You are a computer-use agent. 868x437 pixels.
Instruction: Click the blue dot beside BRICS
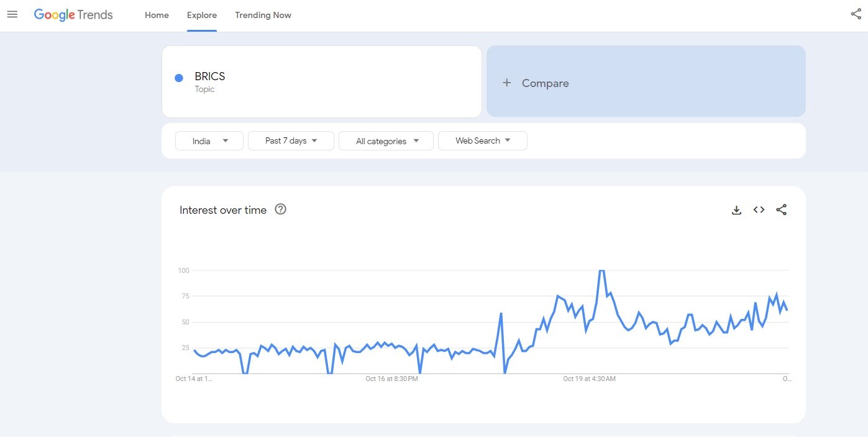(179, 78)
